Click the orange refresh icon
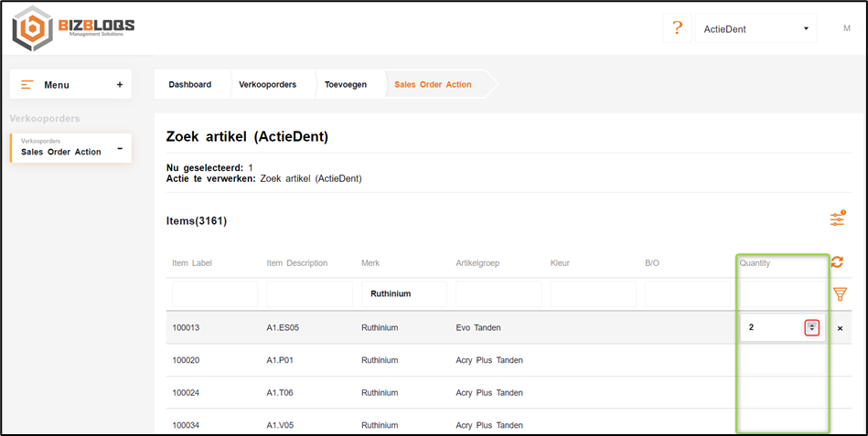The height and width of the screenshot is (436, 868). tap(837, 262)
